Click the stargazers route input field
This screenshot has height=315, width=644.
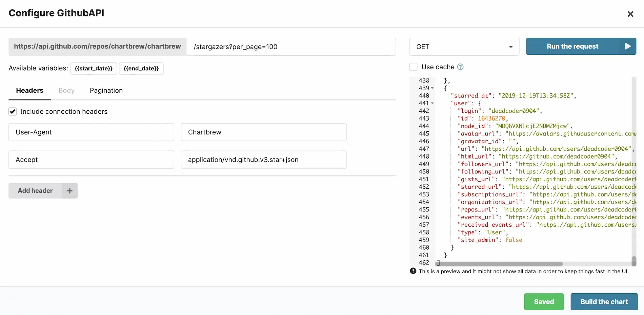coord(291,47)
